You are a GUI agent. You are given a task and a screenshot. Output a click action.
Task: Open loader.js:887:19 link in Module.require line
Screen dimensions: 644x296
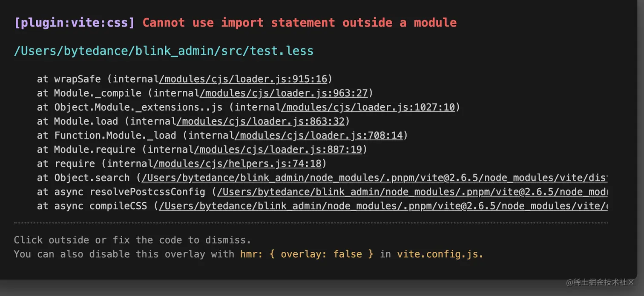[x=278, y=149]
